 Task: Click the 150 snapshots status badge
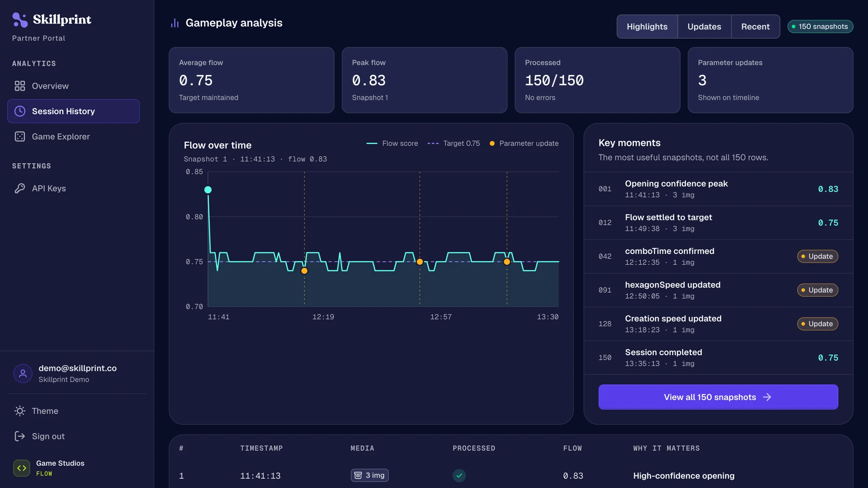(x=820, y=27)
